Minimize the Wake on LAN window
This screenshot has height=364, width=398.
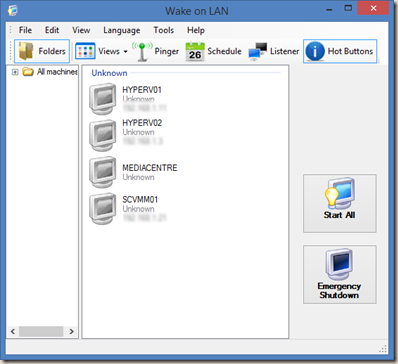[x=329, y=9]
